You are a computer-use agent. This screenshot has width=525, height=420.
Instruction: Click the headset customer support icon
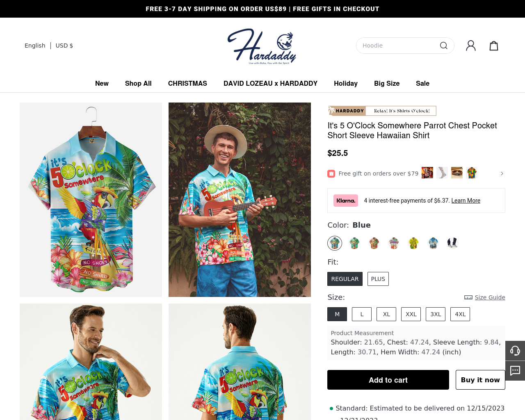515,351
